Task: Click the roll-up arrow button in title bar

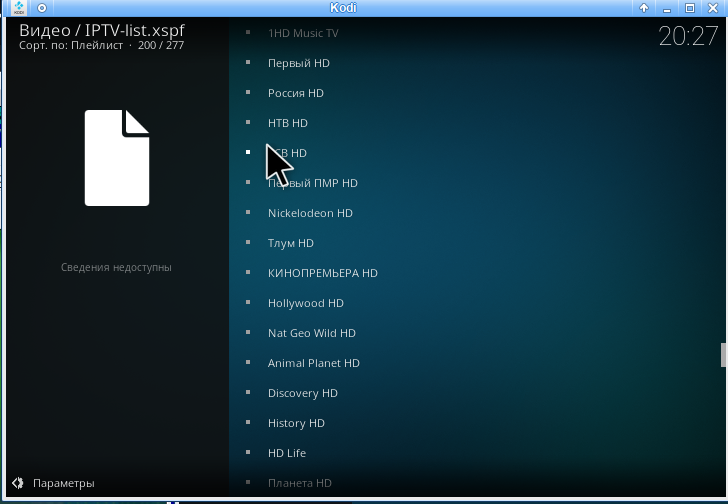Action: point(644,8)
